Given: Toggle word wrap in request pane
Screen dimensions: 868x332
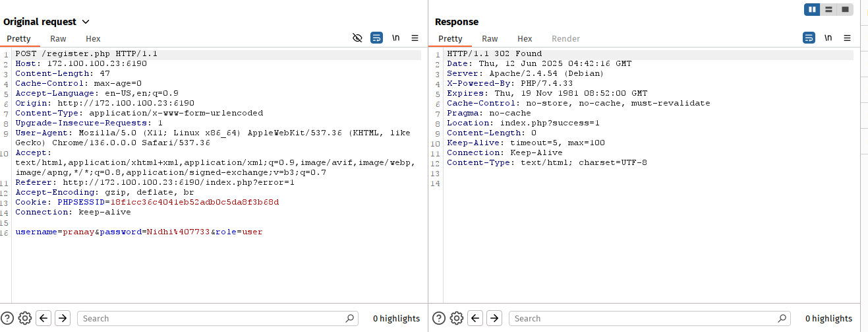Looking at the screenshot, I should click(376, 38).
